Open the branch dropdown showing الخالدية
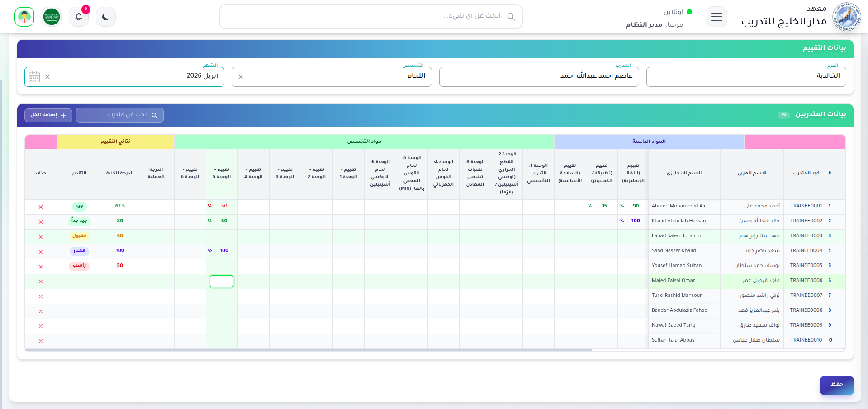 pyautogui.click(x=745, y=76)
